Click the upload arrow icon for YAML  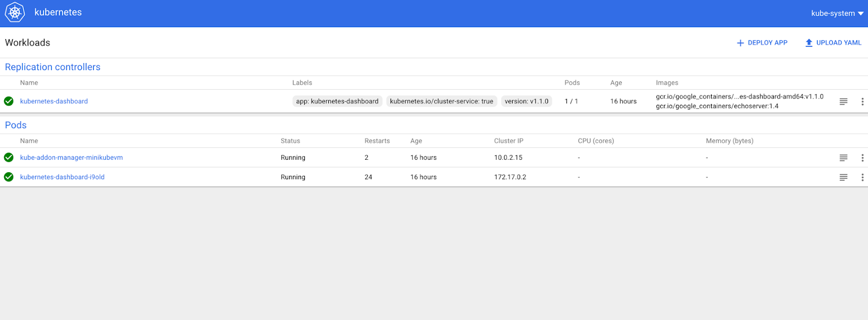point(808,43)
